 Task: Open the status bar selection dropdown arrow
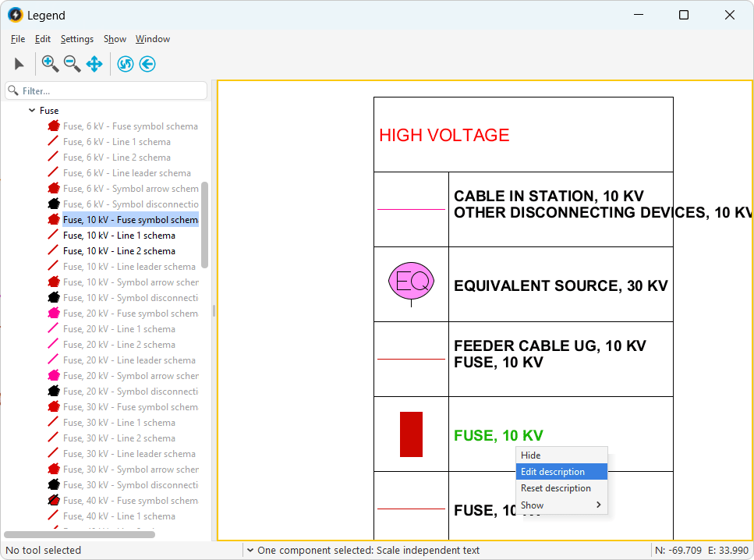coord(250,551)
